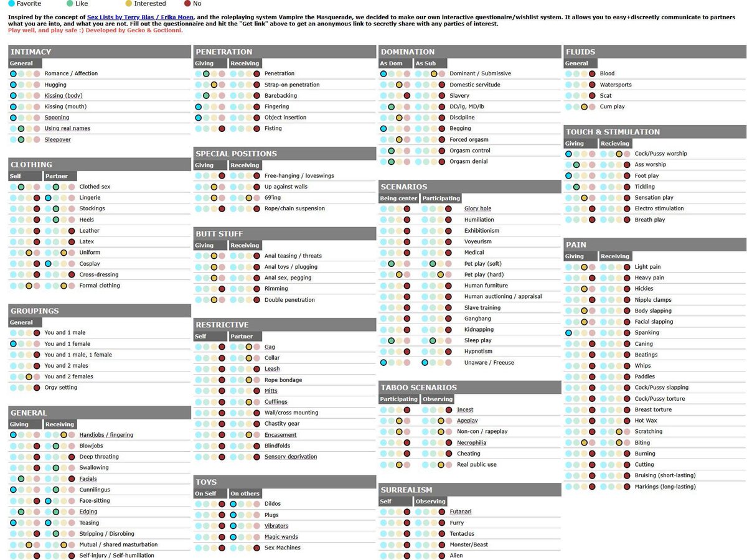Choose Favorite for Blood in Fluids
Screen dimensions: 747x560
[x=569, y=73]
